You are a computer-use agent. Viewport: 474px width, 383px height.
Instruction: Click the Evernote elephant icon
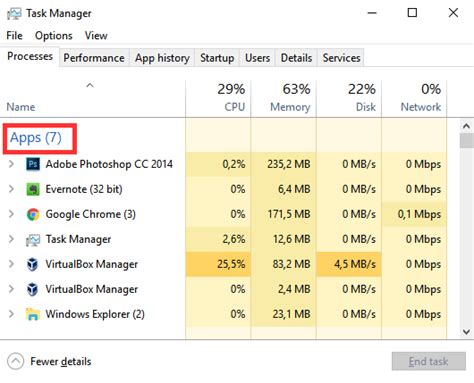pos(33,189)
